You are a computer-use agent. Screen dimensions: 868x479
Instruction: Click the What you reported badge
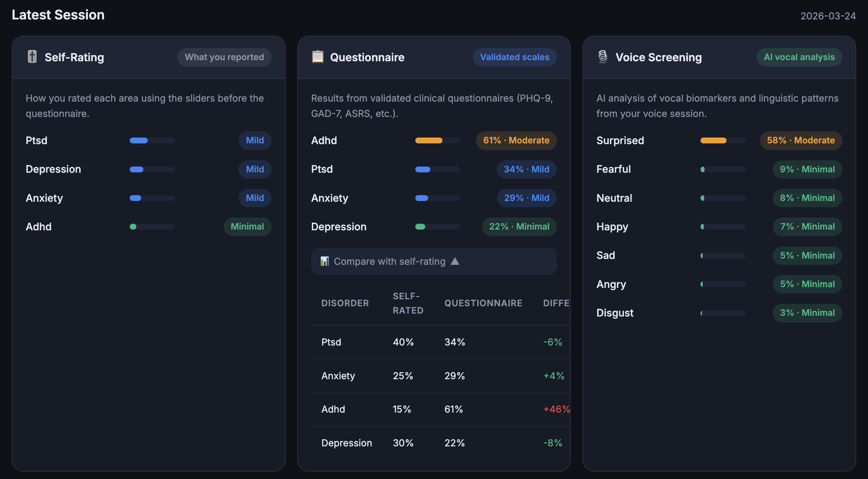224,57
